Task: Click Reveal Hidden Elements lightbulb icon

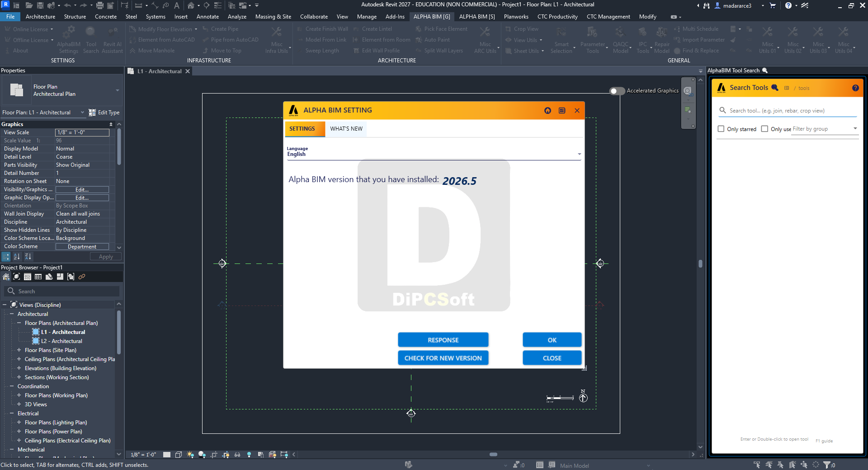Action: tap(249, 455)
